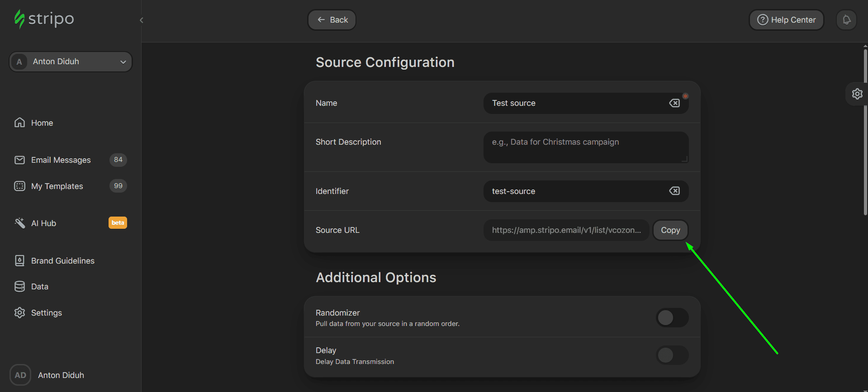The width and height of the screenshot is (868, 392).
Task: Clear the Name field text
Action: [x=674, y=103]
